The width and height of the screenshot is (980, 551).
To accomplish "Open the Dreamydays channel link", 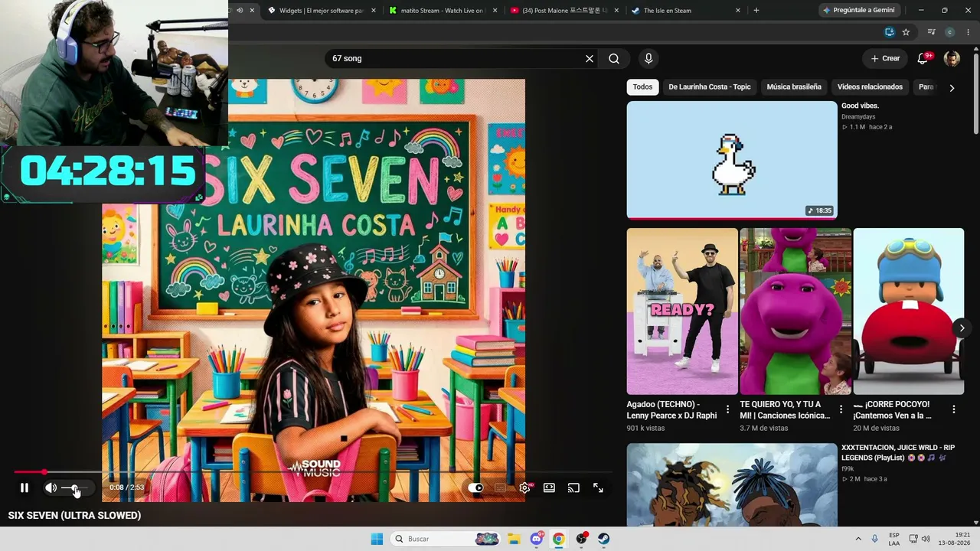I will tap(858, 117).
